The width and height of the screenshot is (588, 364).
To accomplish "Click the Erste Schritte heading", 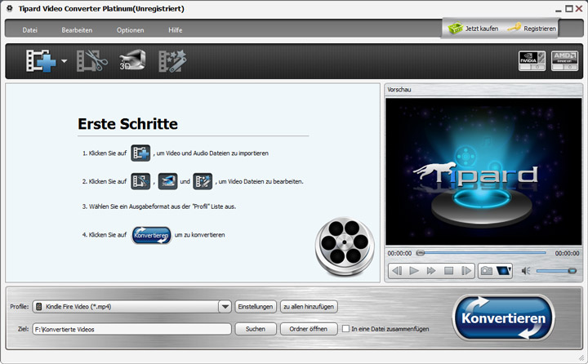I will pyautogui.click(x=128, y=124).
